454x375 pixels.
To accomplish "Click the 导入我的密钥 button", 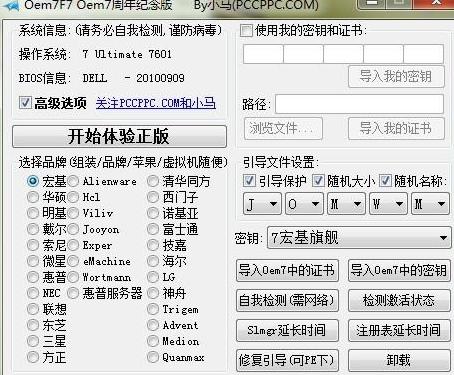I will coord(396,77).
